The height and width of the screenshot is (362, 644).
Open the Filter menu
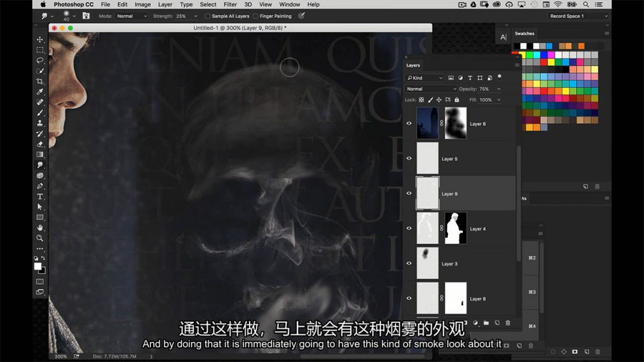[230, 4]
